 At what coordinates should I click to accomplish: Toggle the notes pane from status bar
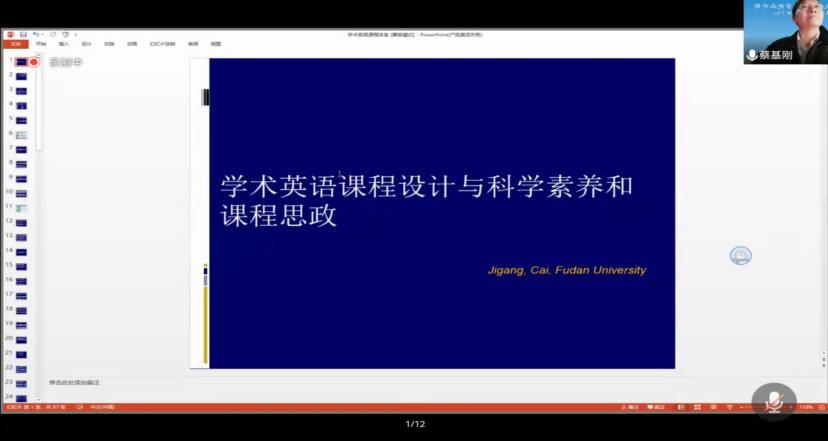(629, 407)
